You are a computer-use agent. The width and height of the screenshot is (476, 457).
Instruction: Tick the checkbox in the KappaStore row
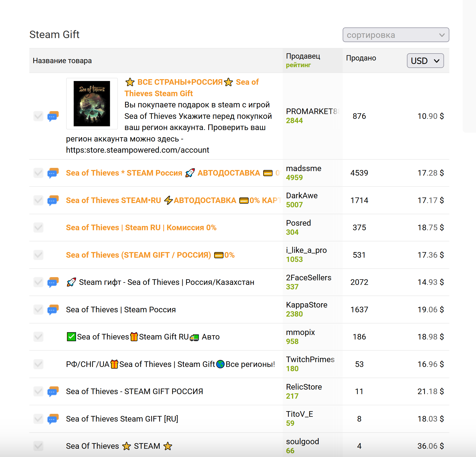click(38, 310)
